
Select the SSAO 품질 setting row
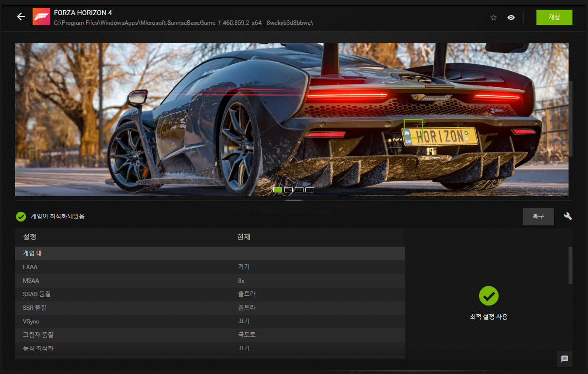point(210,294)
